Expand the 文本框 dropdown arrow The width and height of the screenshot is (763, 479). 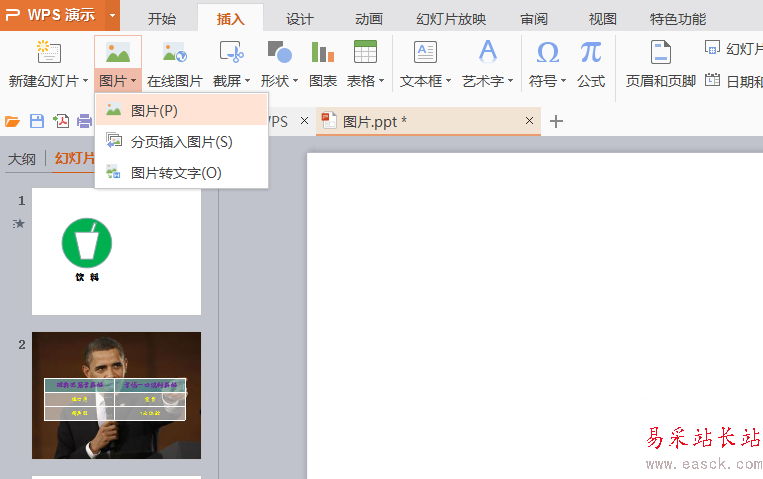(x=448, y=81)
